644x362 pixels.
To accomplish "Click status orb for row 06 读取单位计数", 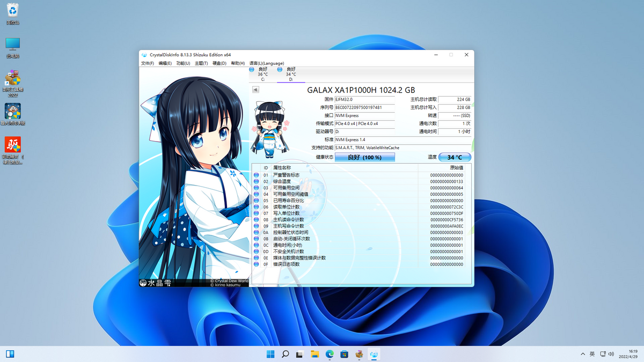I will click(257, 207).
